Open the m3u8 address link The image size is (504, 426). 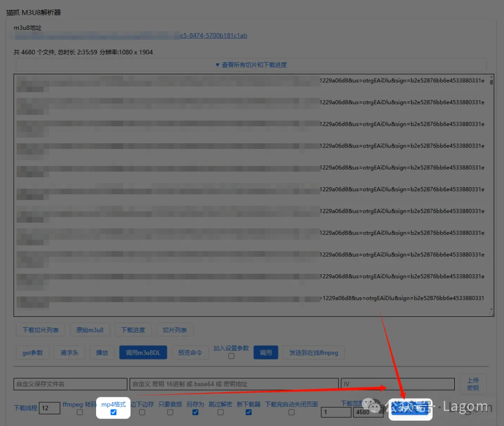point(131,35)
